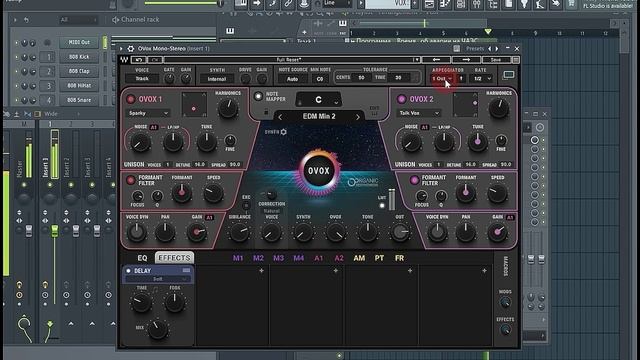640x360 pixels.
Task: Select the 808 Snare channel button
Action: (x=79, y=100)
